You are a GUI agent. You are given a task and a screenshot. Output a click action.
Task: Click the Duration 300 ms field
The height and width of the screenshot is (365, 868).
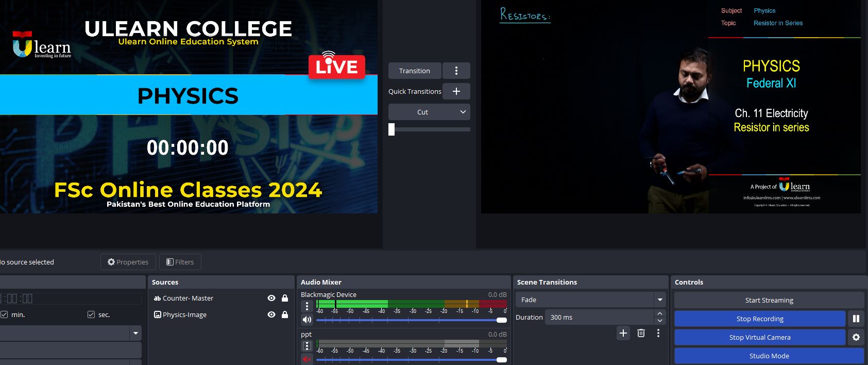pyautogui.click(x=601, y=317)
